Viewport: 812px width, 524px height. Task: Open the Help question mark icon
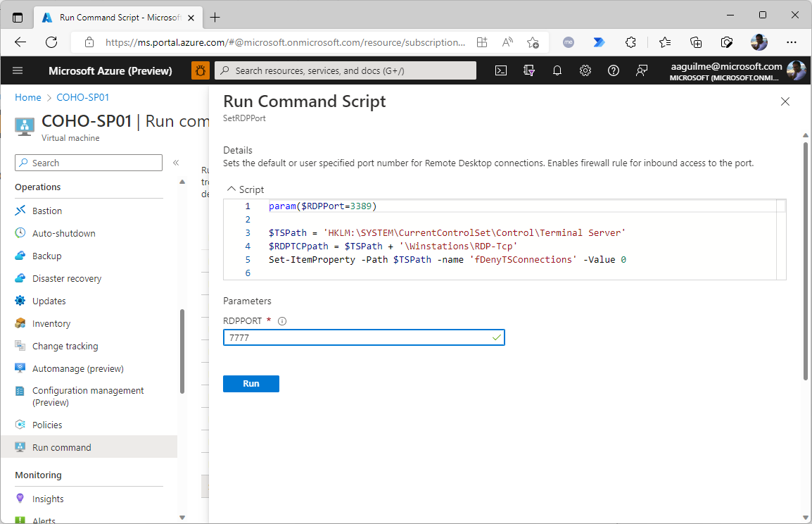(614, 70)
